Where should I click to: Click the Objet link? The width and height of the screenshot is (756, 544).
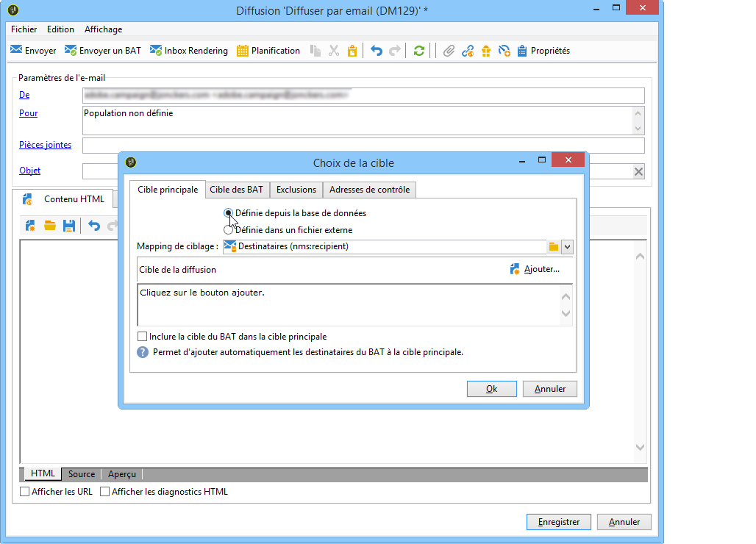pyautogui.click(x=30, y=171)
